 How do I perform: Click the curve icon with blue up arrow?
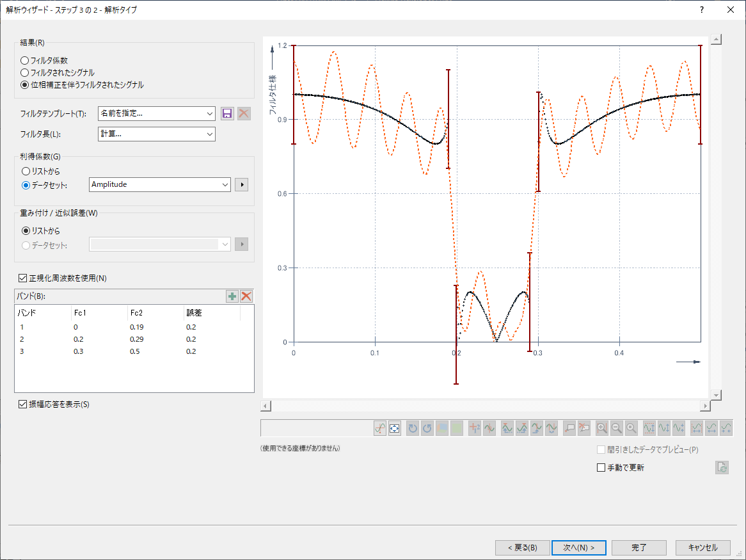[x=537, y=428]
